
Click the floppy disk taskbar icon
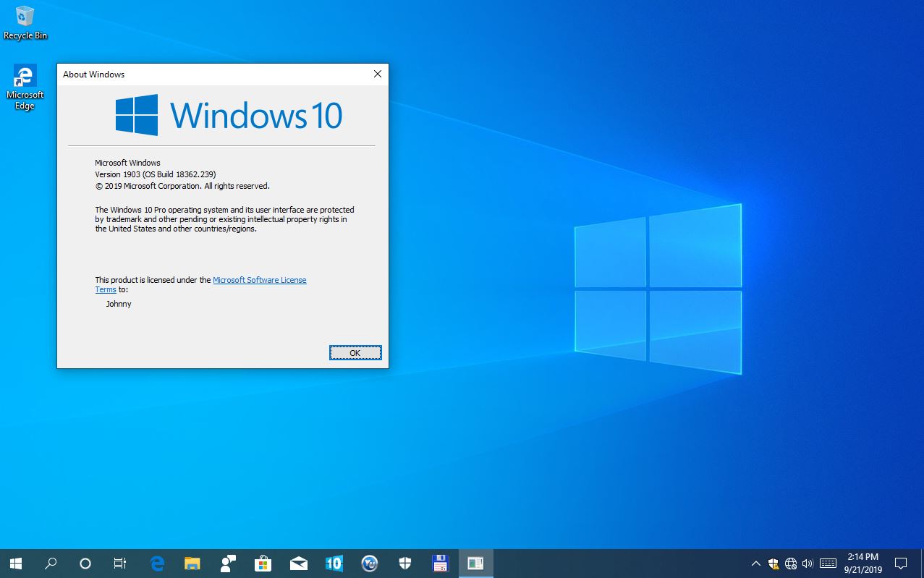(440, 564)
